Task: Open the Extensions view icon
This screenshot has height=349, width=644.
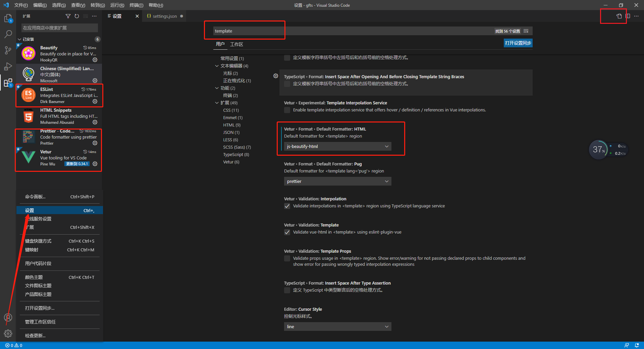Action: pos(8,83)
